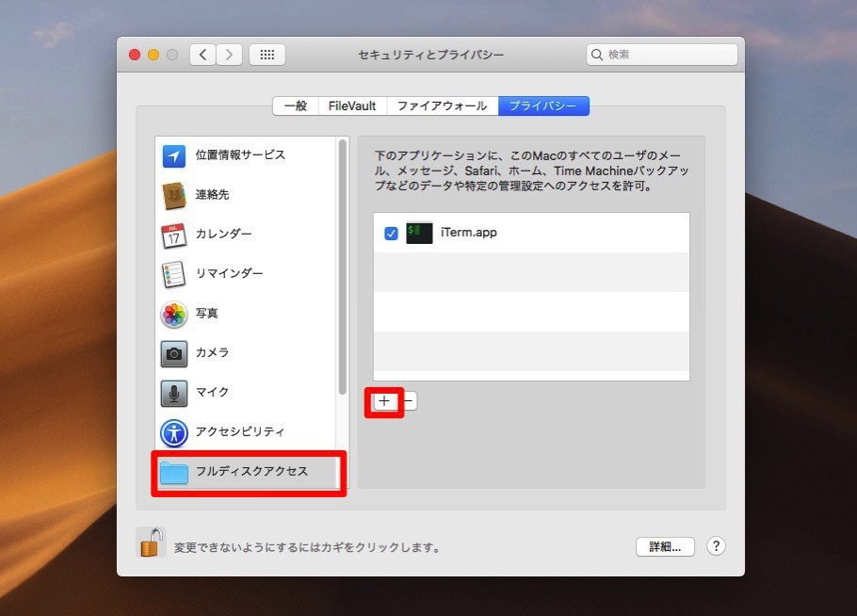Select the iTerm.app entry name
The height and width of the screenshot is (616, 857).
pyautogui.click(x=469, y=233)
